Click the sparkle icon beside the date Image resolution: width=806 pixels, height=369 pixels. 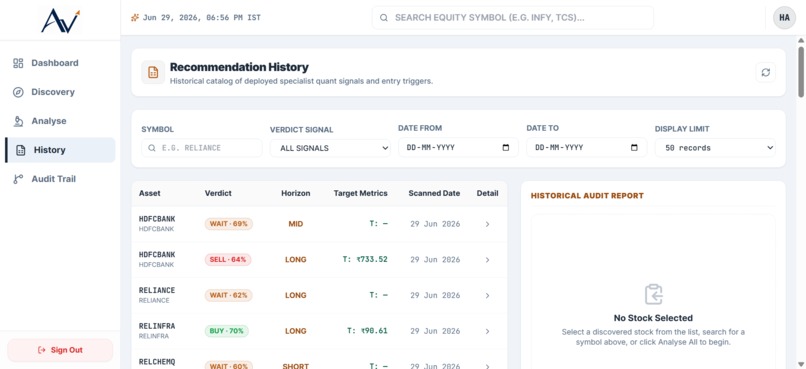pyautogui.click(x=135, y=17)
